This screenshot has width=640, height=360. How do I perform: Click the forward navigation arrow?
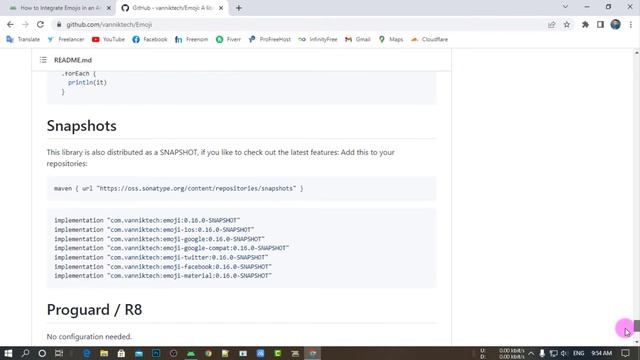click(25, 24)
